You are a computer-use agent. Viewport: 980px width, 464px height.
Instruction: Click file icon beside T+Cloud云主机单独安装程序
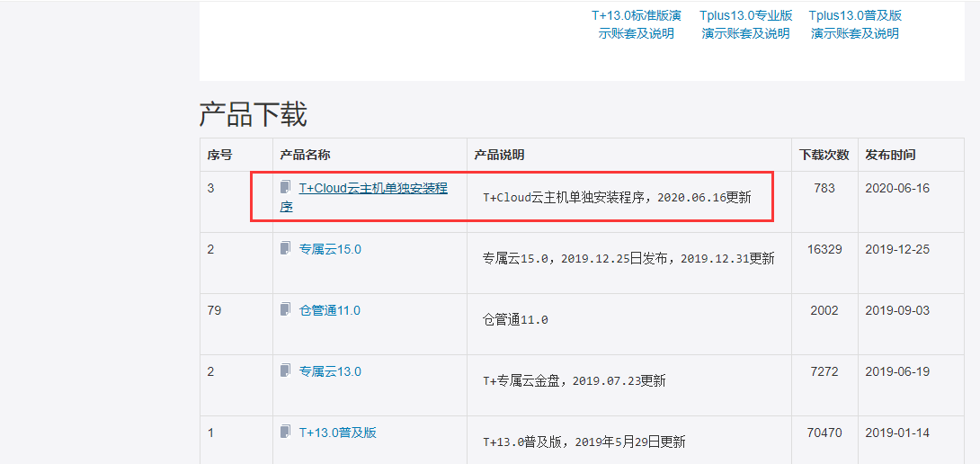click(286, 188)
